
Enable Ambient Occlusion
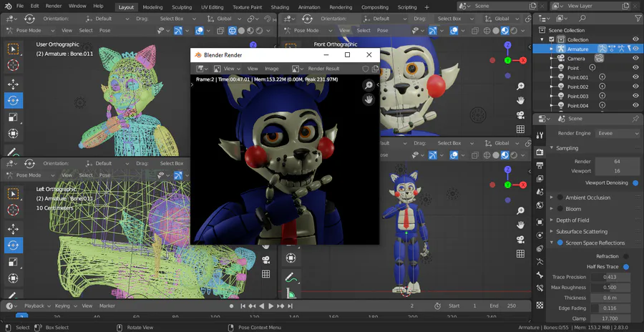coord(560,197)
